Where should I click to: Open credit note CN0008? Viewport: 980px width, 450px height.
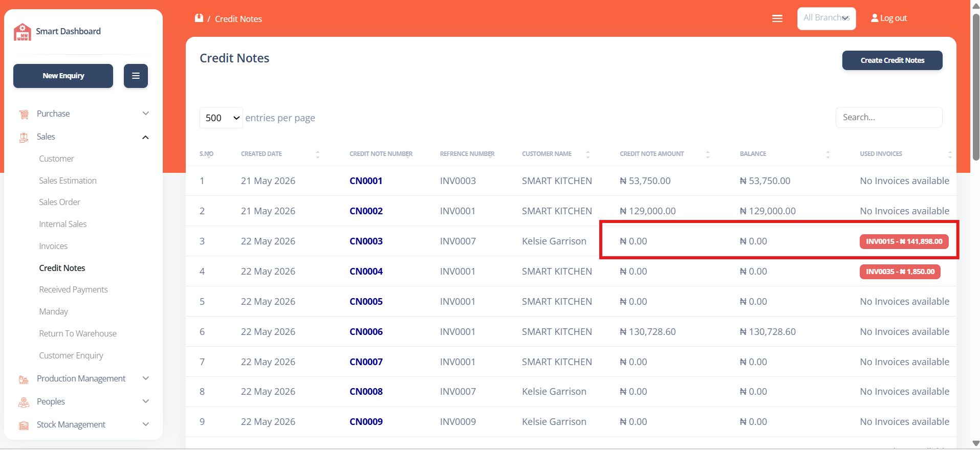(366, 391)
